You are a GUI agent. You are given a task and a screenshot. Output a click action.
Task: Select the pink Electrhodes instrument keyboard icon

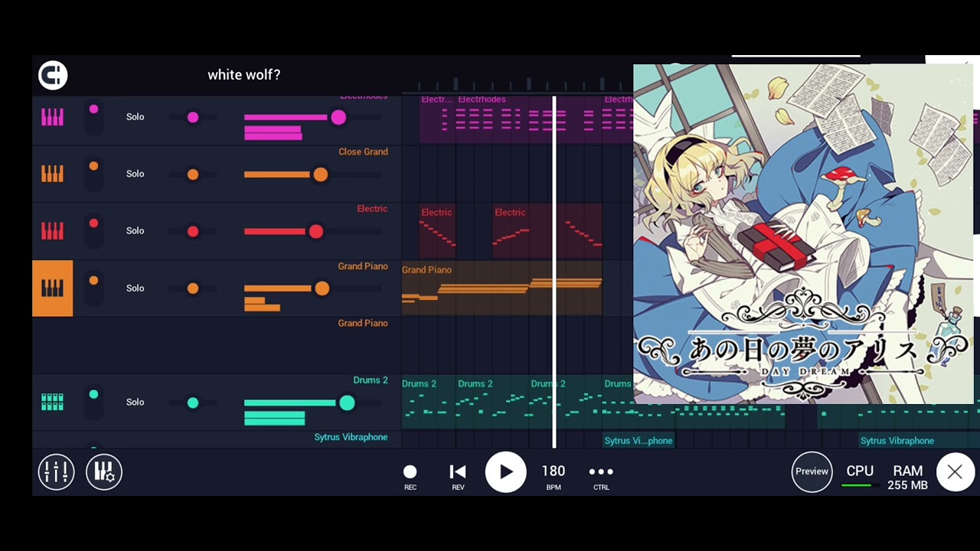click(52, 117)
